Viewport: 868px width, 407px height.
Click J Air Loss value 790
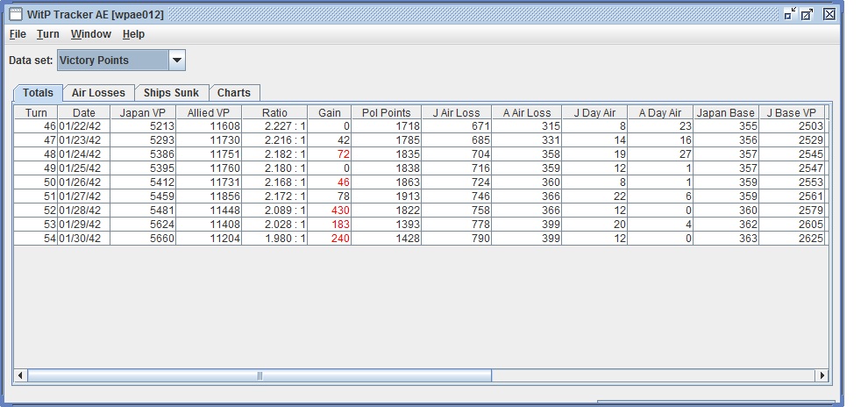(456, 238)
